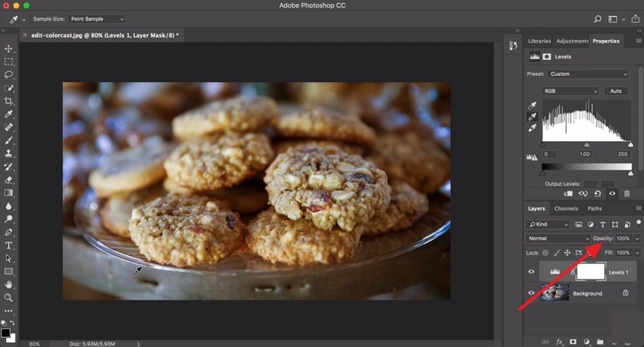
Task: Toggle the type layers filter
Action: click(602, 224)
